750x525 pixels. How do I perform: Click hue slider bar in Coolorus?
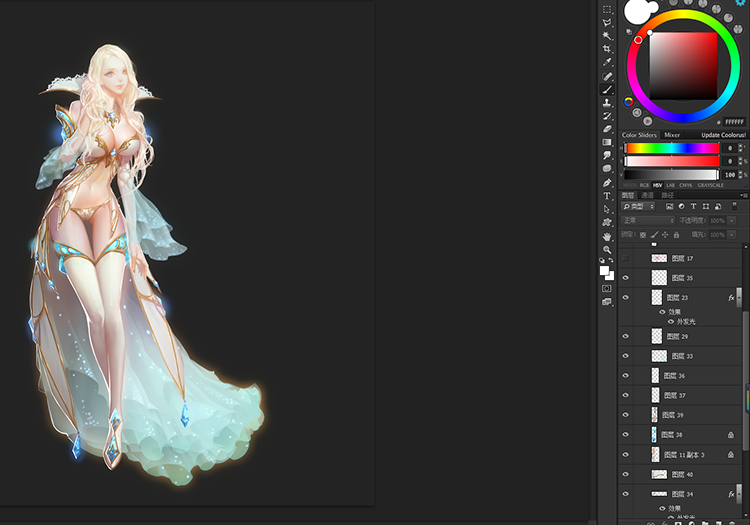pos(672,148)
